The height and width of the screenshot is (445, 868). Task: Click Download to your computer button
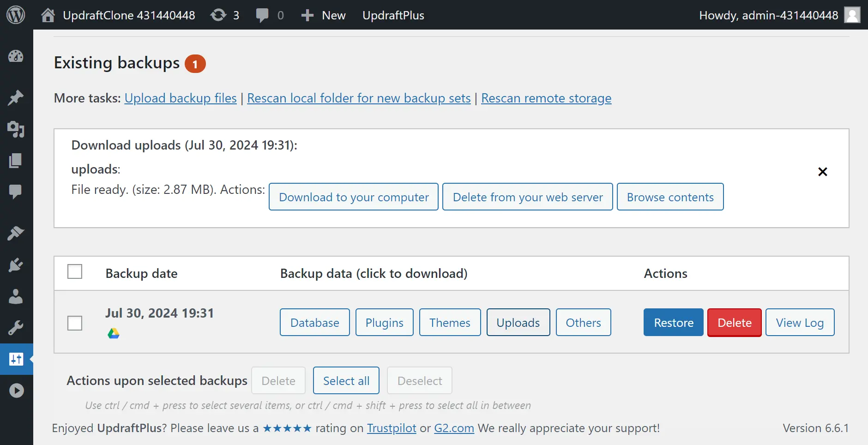354,197
